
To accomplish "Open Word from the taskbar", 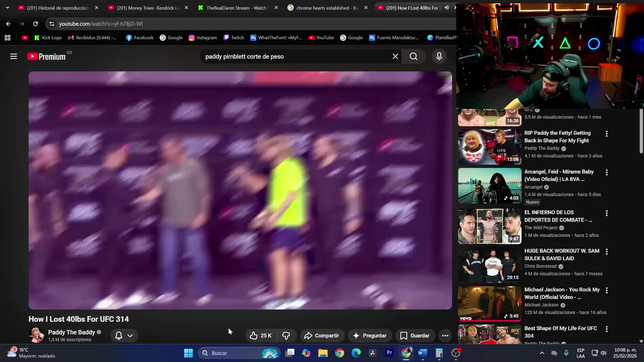I will point(422,353).
